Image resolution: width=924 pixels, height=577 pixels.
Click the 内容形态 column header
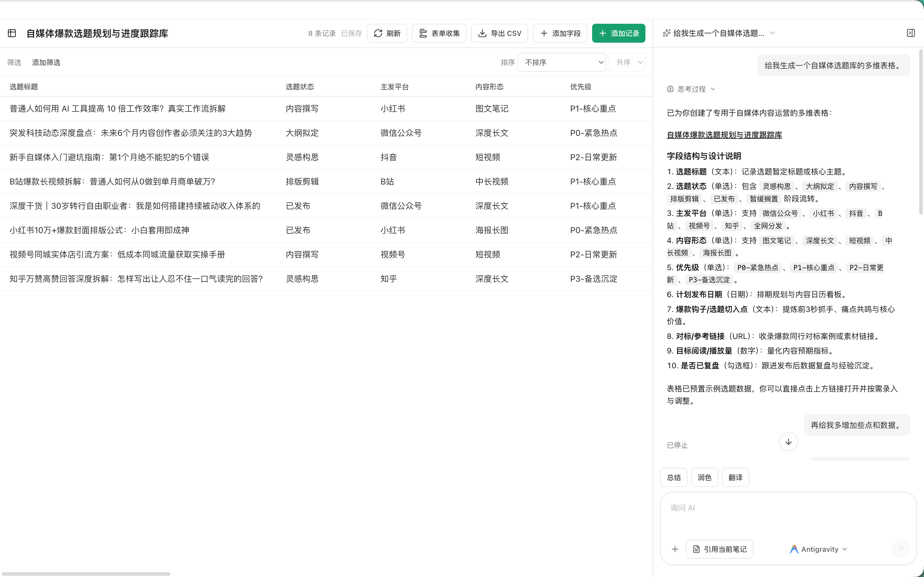point(489,87)
